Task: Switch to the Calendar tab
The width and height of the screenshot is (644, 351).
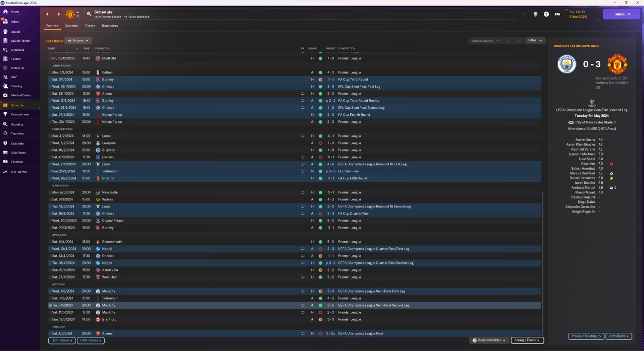Action: (x=71, y=26)
